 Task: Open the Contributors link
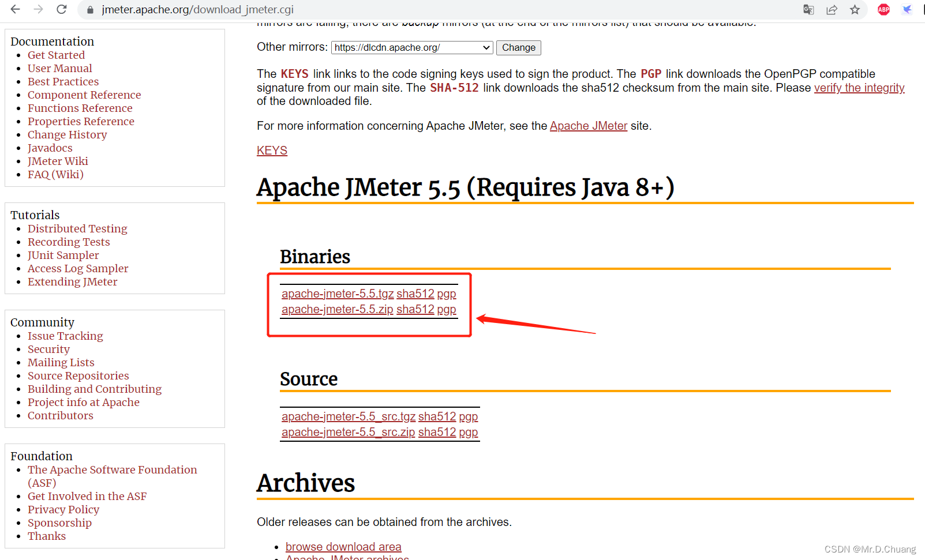coord(61,415)
